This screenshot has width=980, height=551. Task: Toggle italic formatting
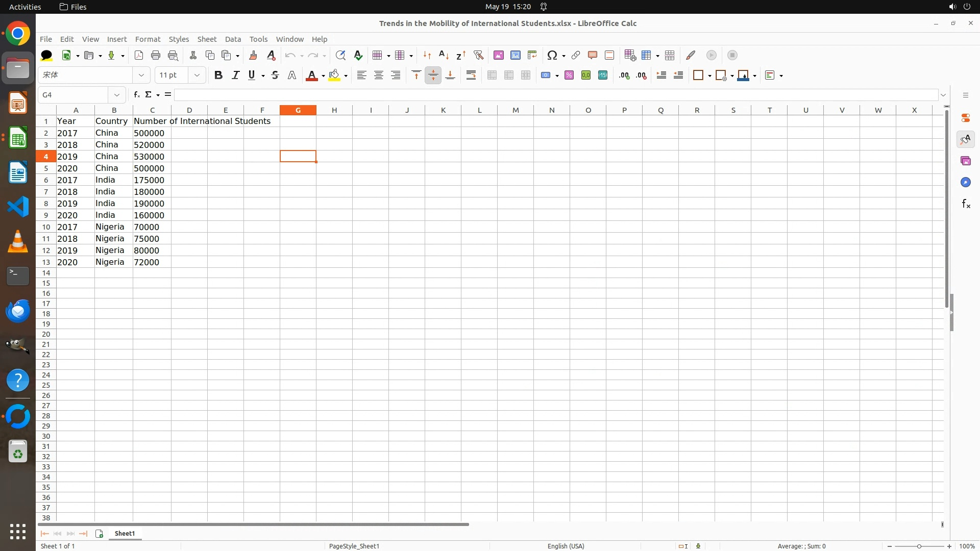[235, 75]
